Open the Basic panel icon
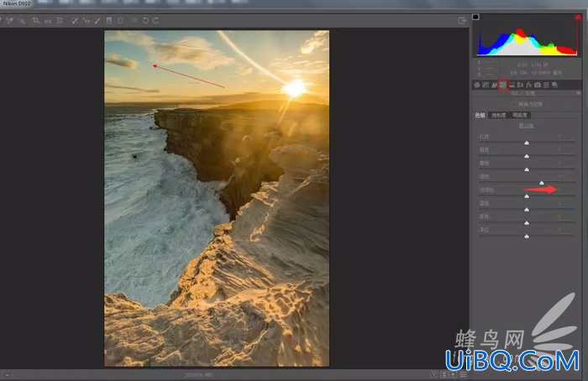 [477, 85]
